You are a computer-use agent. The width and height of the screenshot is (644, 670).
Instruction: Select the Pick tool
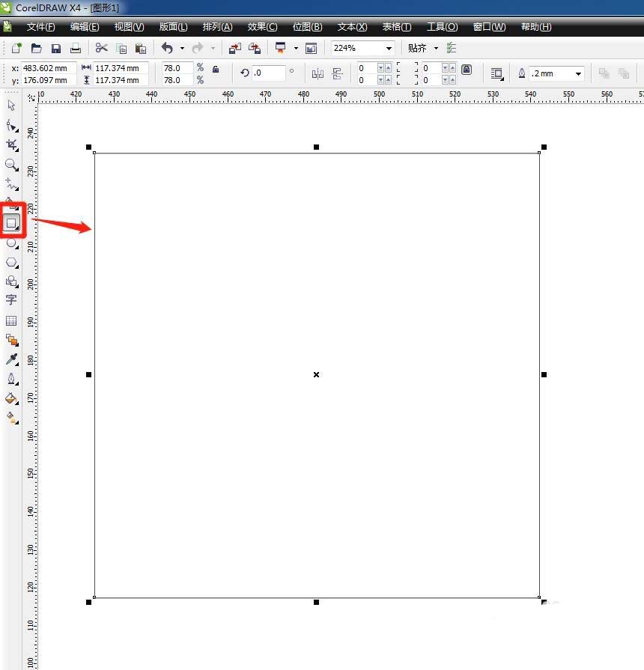tap(11, 106)
